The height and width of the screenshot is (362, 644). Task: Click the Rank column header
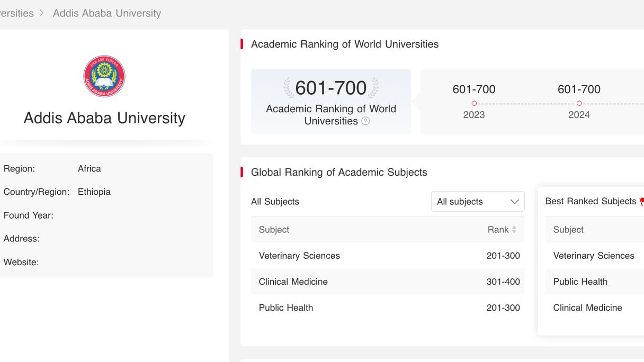coord(497,230)
